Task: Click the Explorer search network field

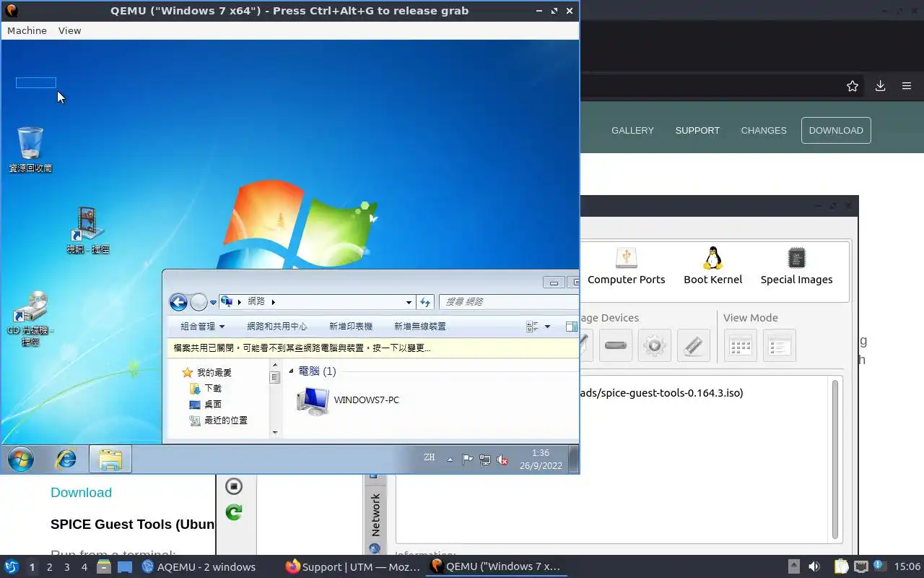Action: (509, 302)
